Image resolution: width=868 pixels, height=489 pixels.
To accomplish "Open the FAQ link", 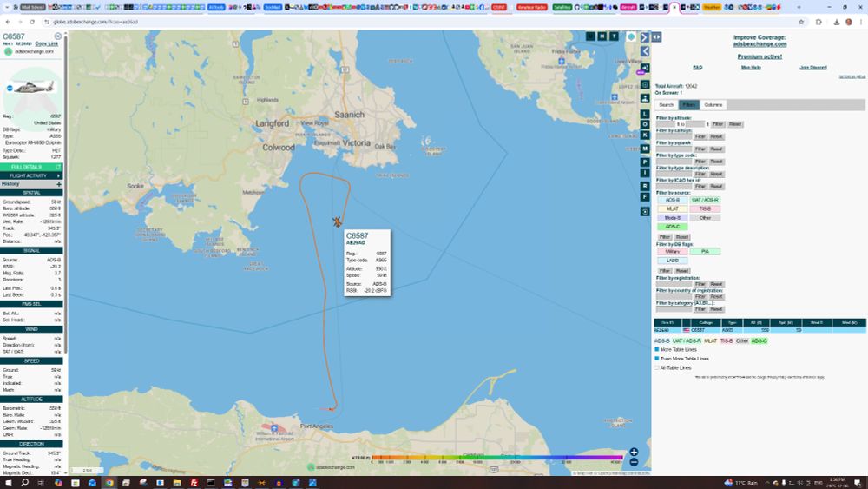I will [698, 68].
